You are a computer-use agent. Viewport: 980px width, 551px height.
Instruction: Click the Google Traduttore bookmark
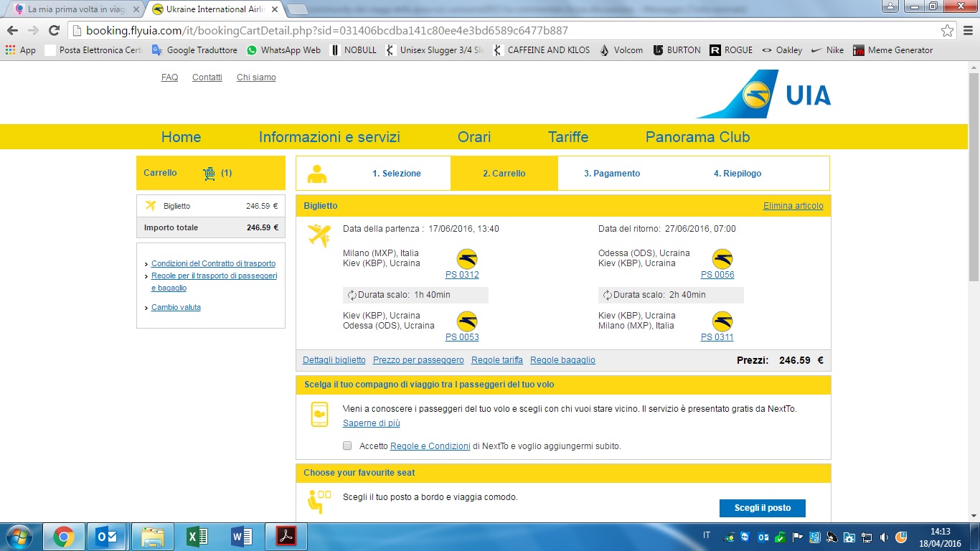(x=194, y=50)
